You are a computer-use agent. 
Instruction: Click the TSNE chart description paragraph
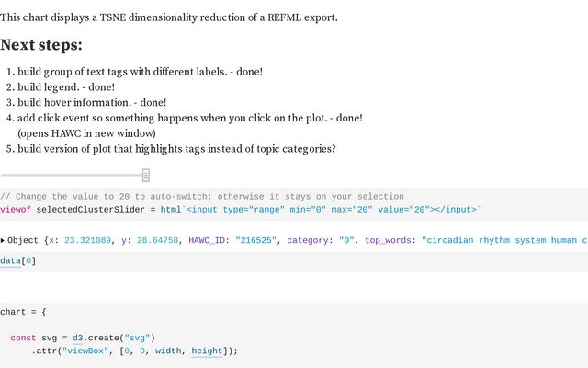pyautogui.click(x=169, y=17)
